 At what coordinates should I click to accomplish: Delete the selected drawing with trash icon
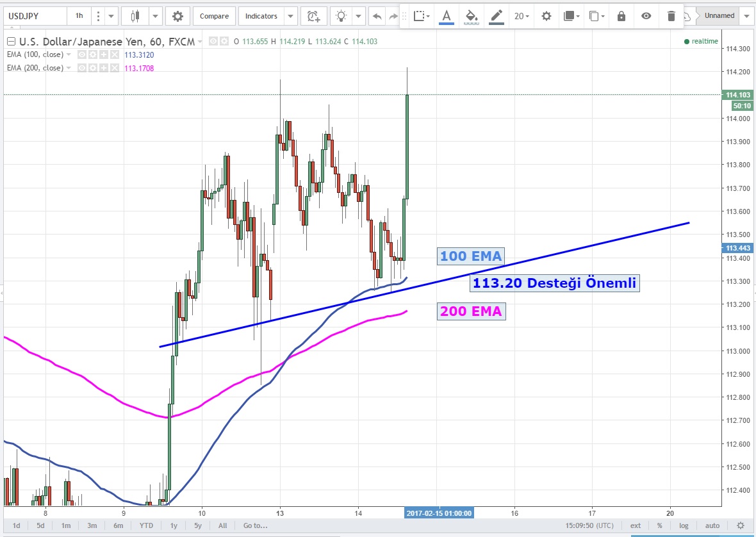(671, 16)
